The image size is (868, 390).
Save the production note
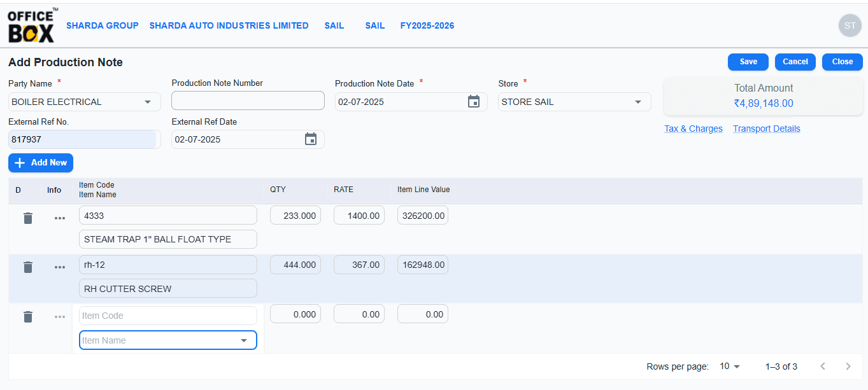click(748, 62)
